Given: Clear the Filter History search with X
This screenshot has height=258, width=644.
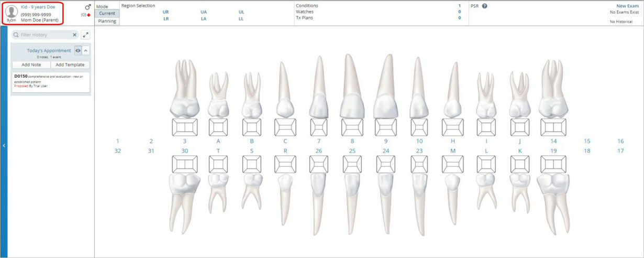Looking at the screenshot, I should click(x=74, y=35).
